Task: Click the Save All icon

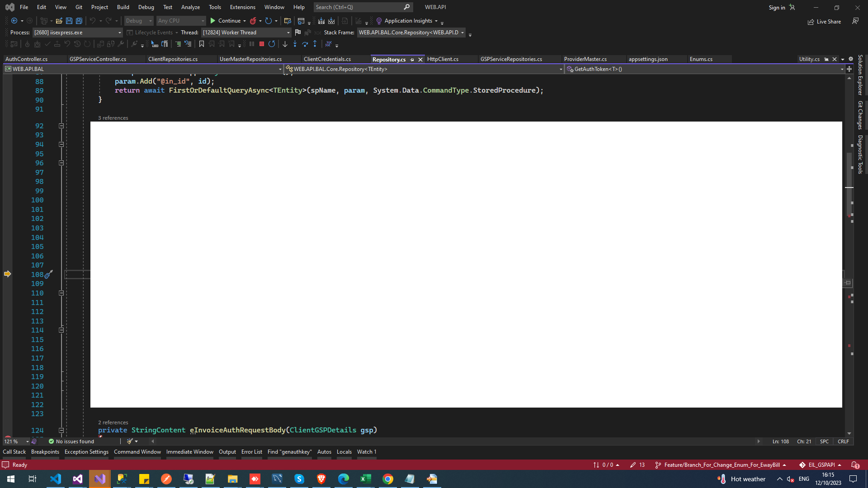Action: (79, 21)
